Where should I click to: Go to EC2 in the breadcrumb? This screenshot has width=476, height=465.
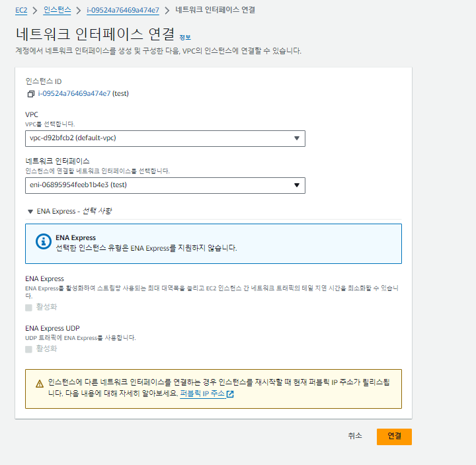point(21,10)
